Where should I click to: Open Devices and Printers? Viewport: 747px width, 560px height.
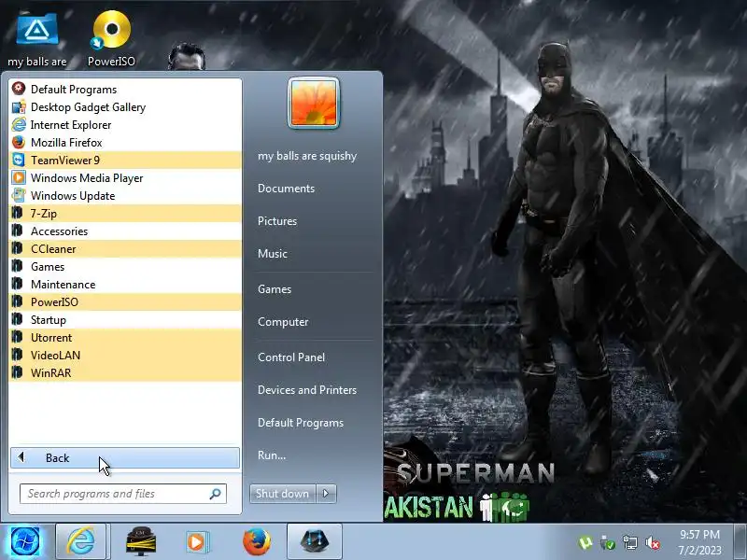307,389
